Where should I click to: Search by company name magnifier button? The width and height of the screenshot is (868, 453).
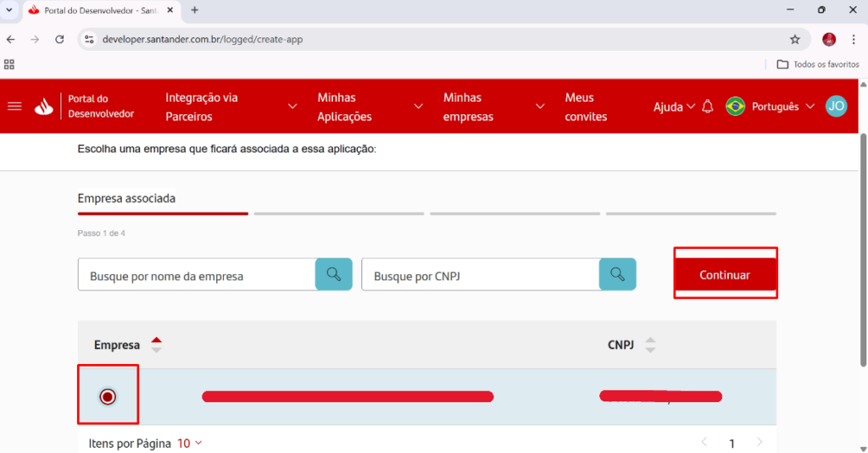[334, 275]
